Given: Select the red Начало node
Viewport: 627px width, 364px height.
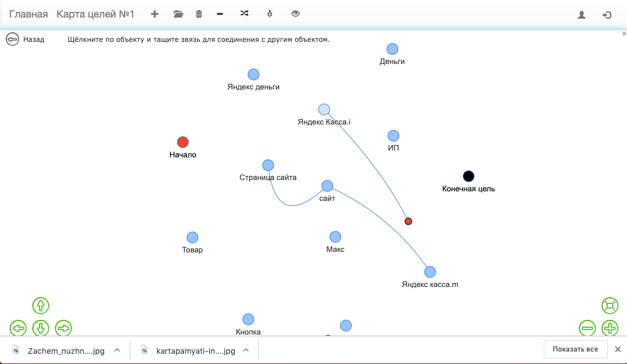Looking at the screenshot, I should [183, 142].
